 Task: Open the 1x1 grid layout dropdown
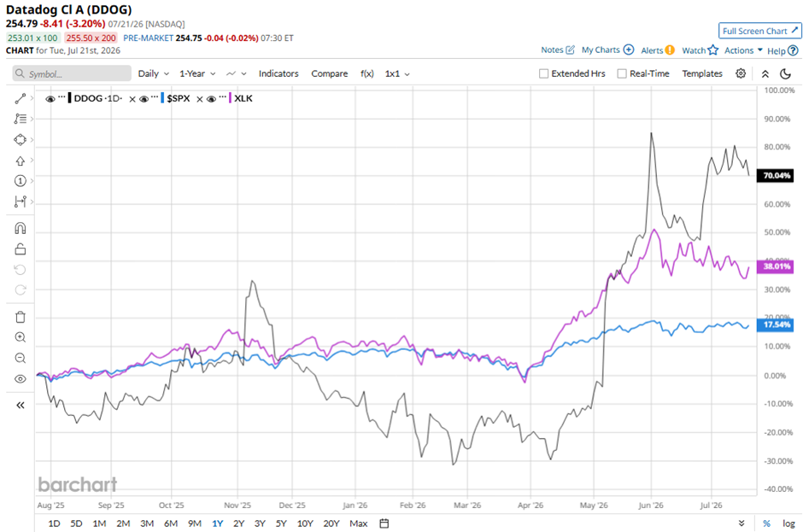point(397,73)
